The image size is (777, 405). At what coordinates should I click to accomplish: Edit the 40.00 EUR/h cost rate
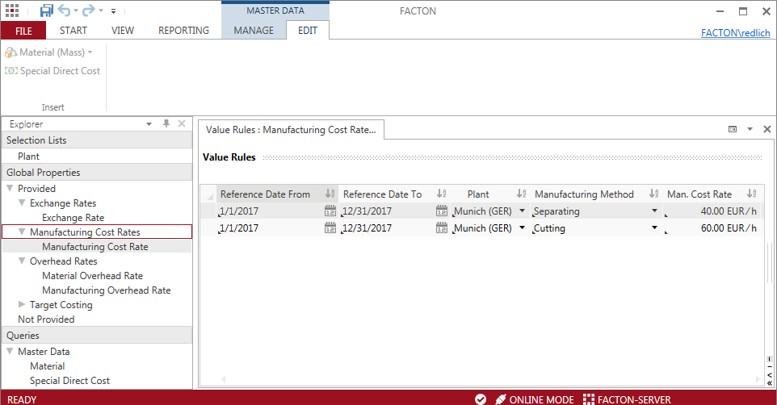pyautogui.click(x=728, y=211)
